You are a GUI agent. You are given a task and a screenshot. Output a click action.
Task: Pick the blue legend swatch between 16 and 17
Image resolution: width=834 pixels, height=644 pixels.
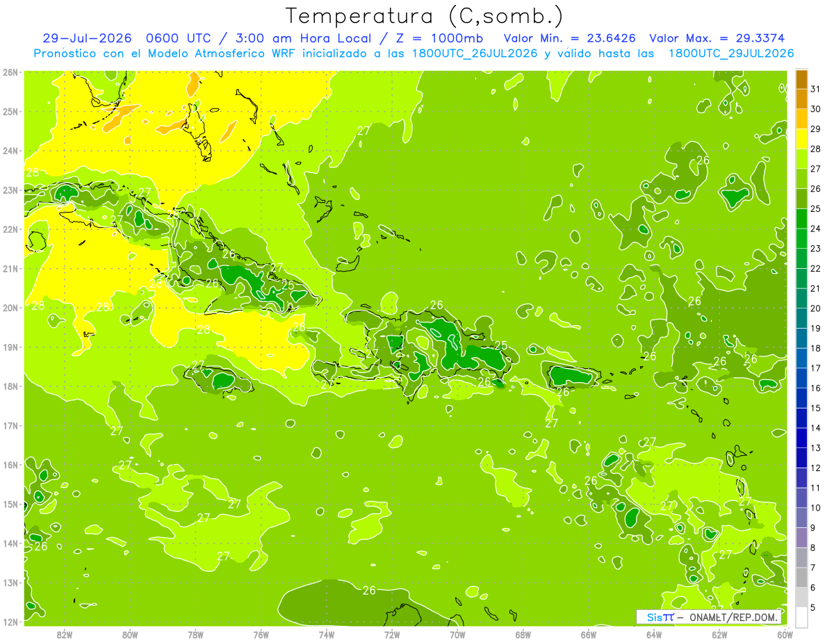tap(801, 377)
